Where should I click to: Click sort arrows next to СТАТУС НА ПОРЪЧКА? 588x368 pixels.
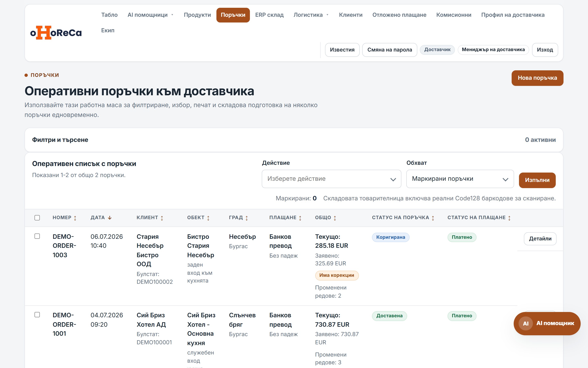[x=433, y=218]
